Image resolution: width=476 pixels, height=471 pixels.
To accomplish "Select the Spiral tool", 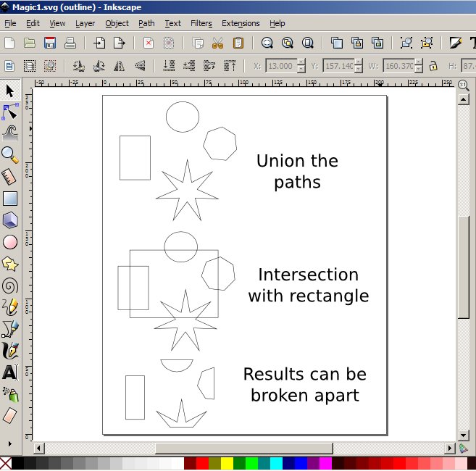I will point(10,285).
